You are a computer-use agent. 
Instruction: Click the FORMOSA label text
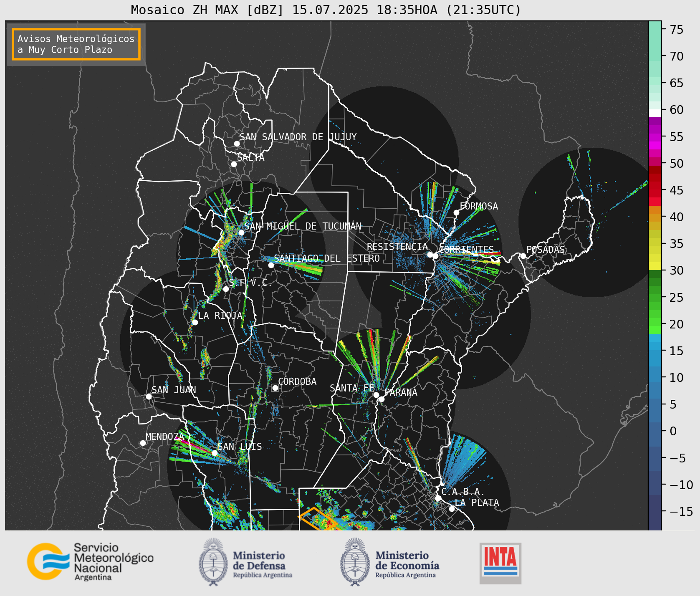click(479, 206)
